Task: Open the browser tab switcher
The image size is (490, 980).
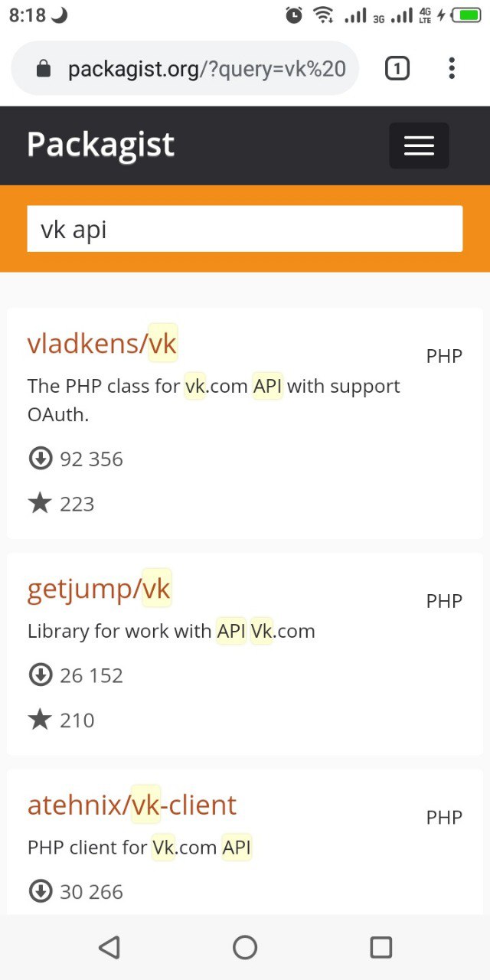Action: pos(397,69)
